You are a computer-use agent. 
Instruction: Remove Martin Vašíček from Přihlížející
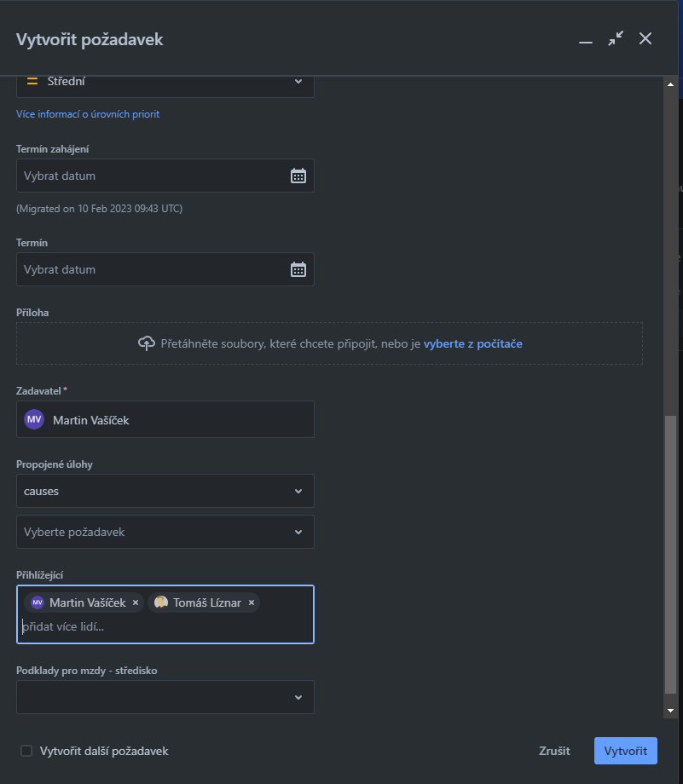coord(135,602)
